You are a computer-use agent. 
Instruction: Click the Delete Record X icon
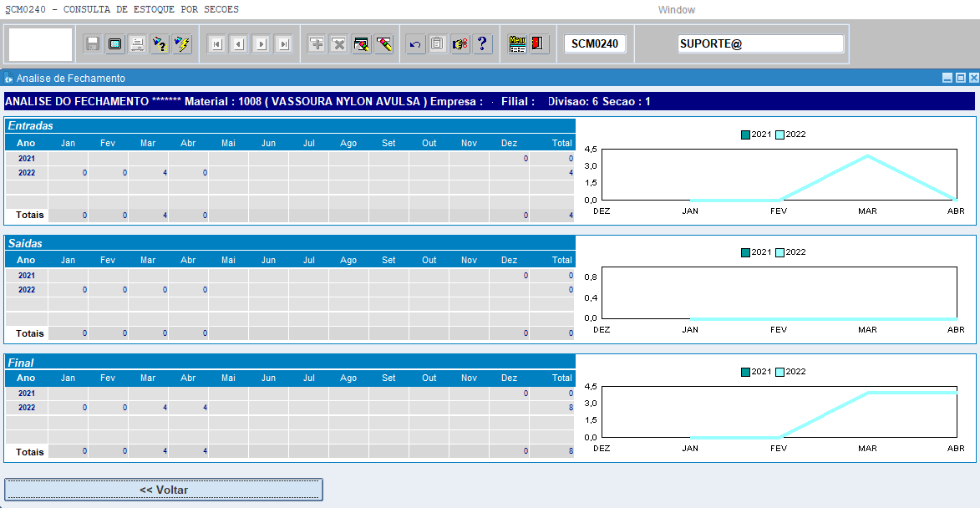pos(338,43)
